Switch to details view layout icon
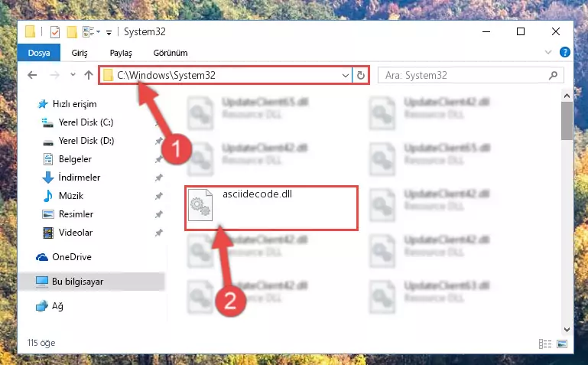The height and width of the screenshot is (365, 588). [x=545, y=344]
